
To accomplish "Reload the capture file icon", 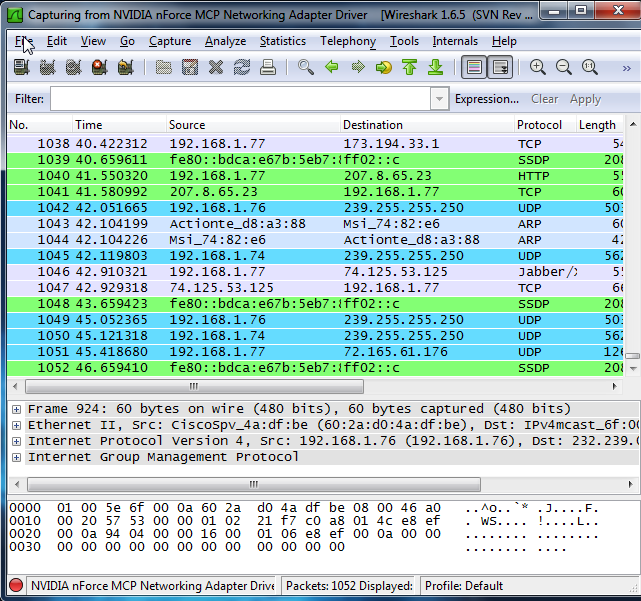I will (x=242, y=67).
